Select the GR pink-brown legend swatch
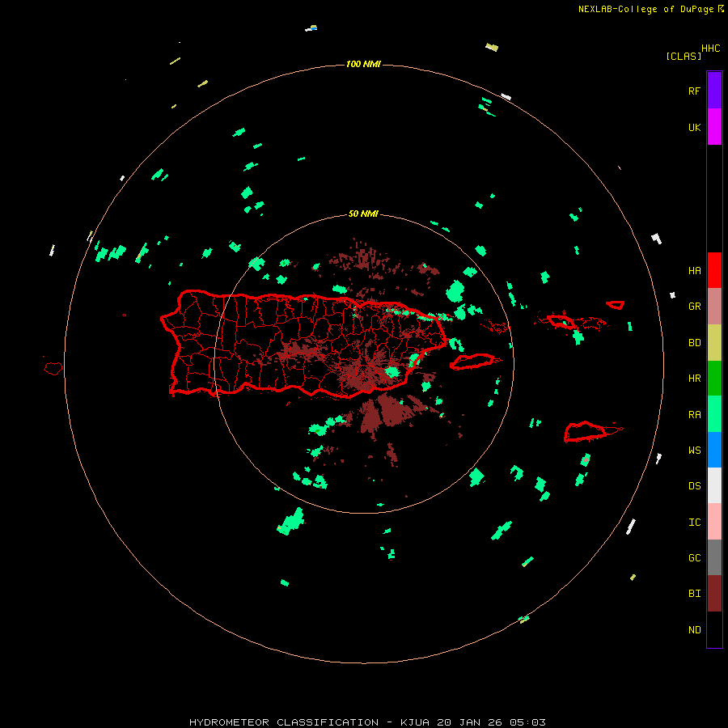This screenshot has height=728, width=728. [714, 306]
